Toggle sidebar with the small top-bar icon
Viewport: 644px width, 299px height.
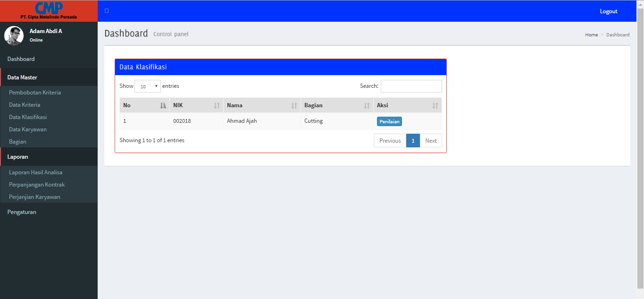107,11
